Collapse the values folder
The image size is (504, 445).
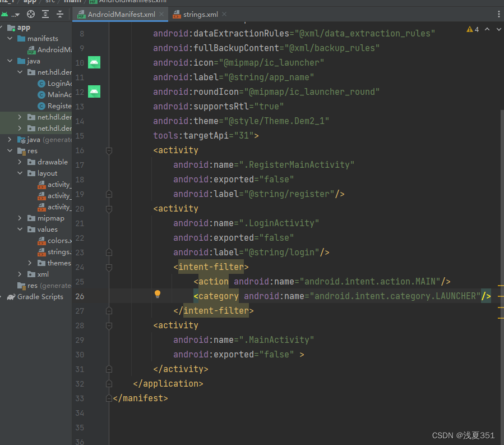coord(20,230)
